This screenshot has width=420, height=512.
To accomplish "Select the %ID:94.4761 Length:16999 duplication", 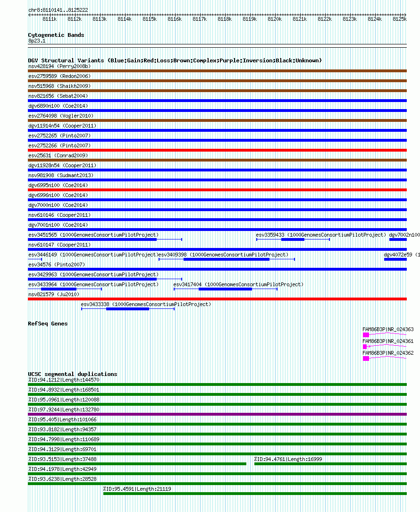I will (331, 464).
